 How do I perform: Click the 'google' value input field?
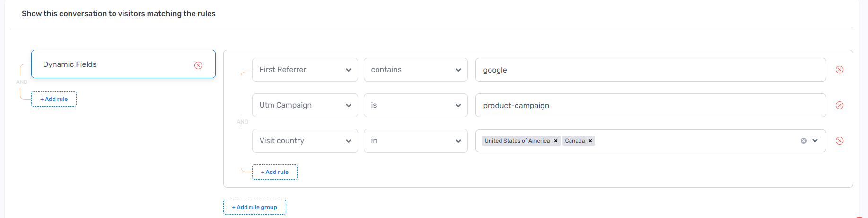tap(650, 70)
